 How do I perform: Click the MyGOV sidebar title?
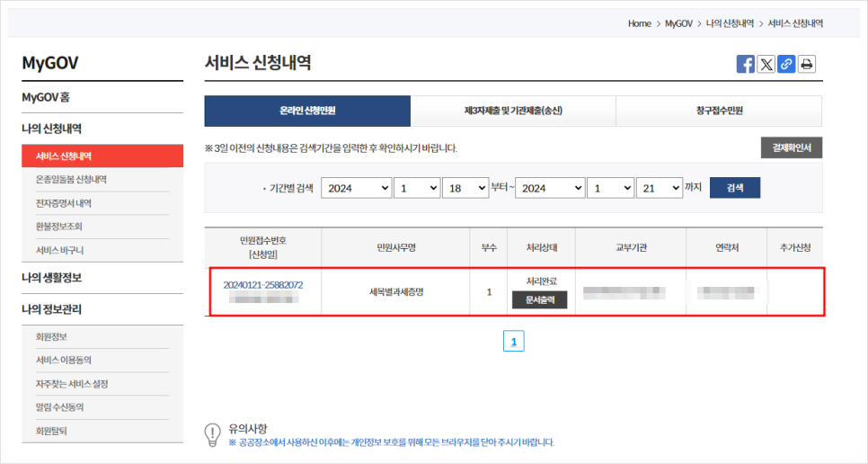pyautogui.click(x=49, y=63)
